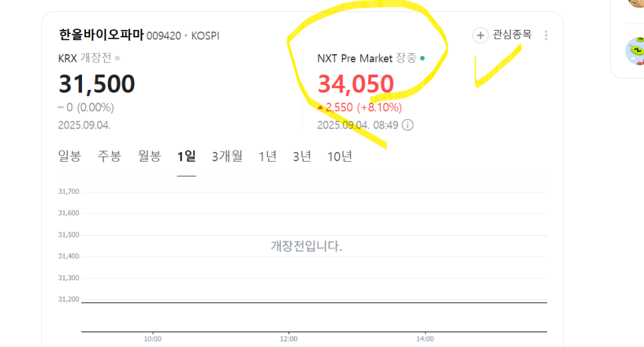Viewport: 644px width, 347px height.
Task: Click the 한올바이오파마 stock name
Action: (x=101, y=35)
